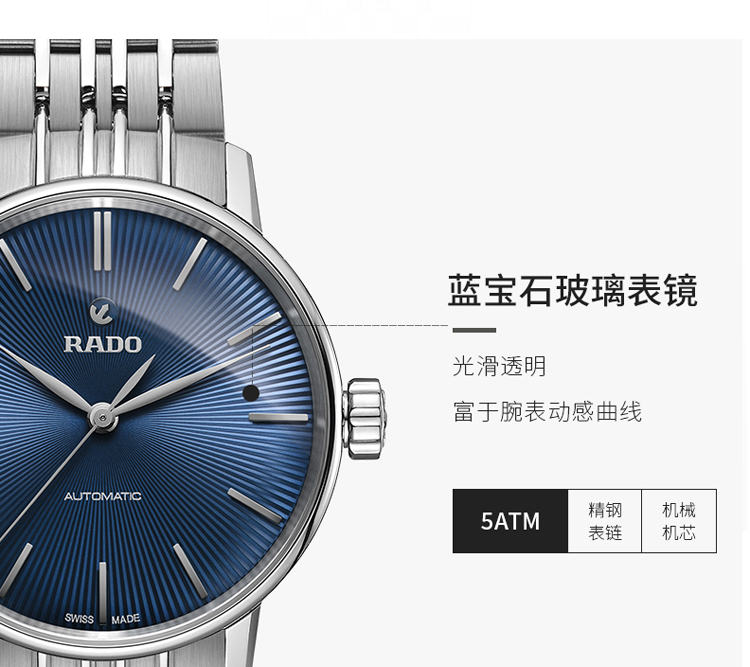Select the 精钢表链 spec box
Screen dimensions: 750x667
[605, 521]
